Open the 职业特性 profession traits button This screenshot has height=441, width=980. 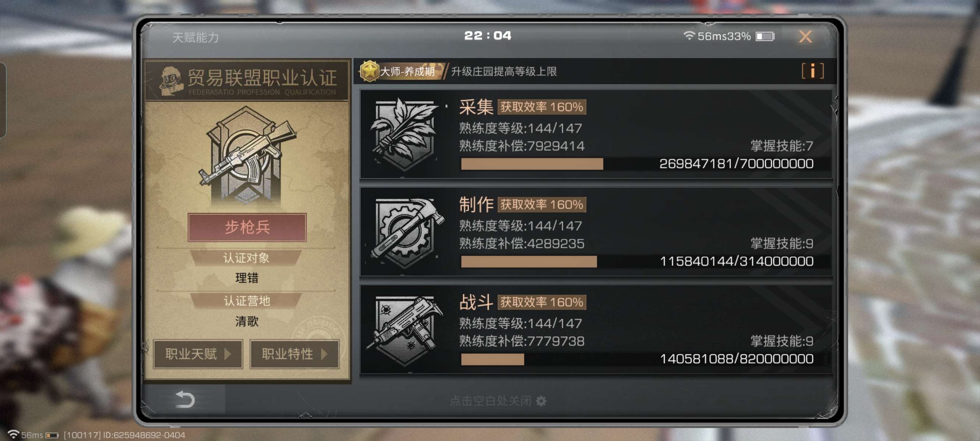click(294, 354)
